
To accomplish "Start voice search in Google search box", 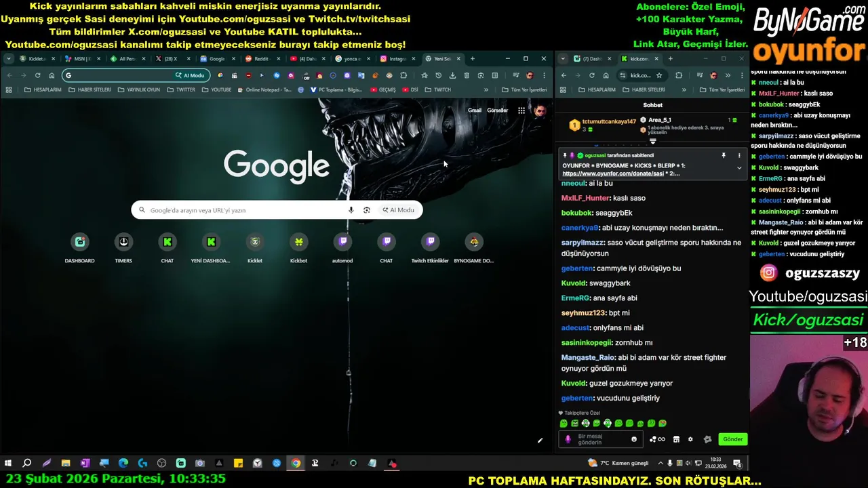I will pyautogui.click(x=351, y=210).
